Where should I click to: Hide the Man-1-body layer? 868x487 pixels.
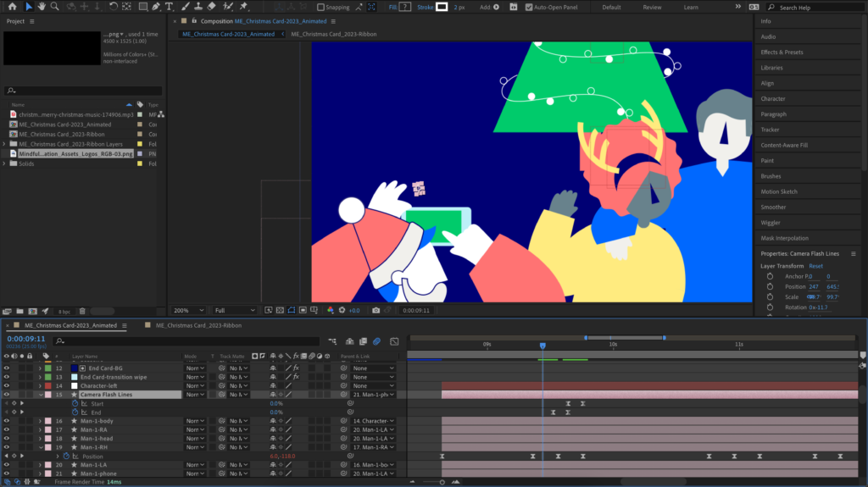coord(7,421)
